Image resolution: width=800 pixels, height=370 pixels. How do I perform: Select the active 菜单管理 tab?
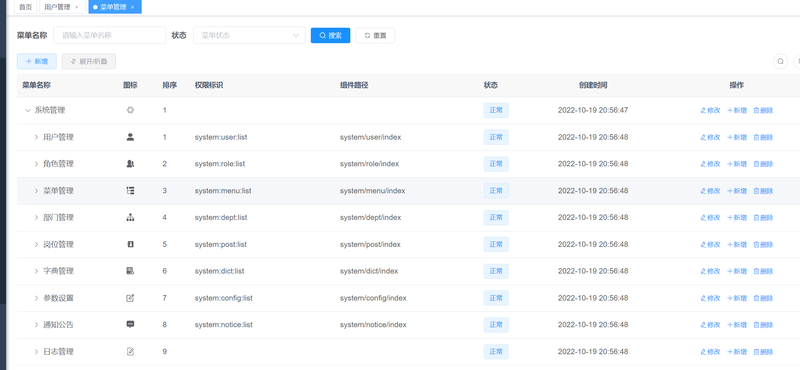pos(115,7)
